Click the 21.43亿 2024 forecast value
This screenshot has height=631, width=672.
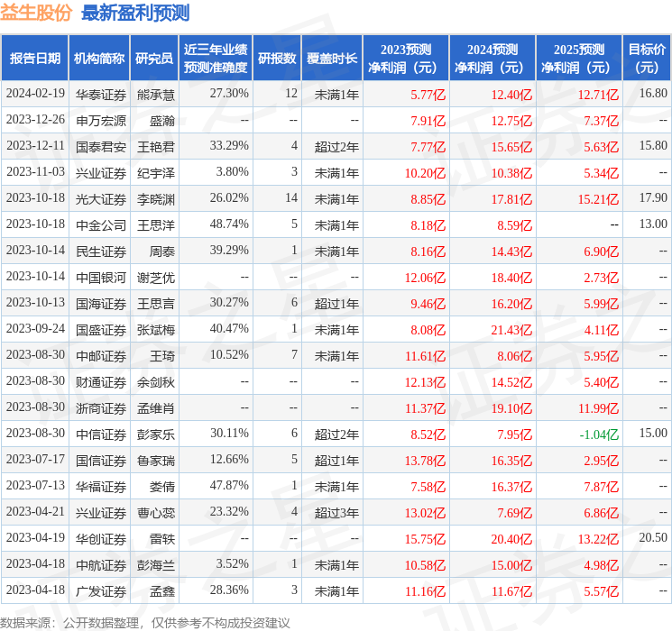click(x=511, y=330)
